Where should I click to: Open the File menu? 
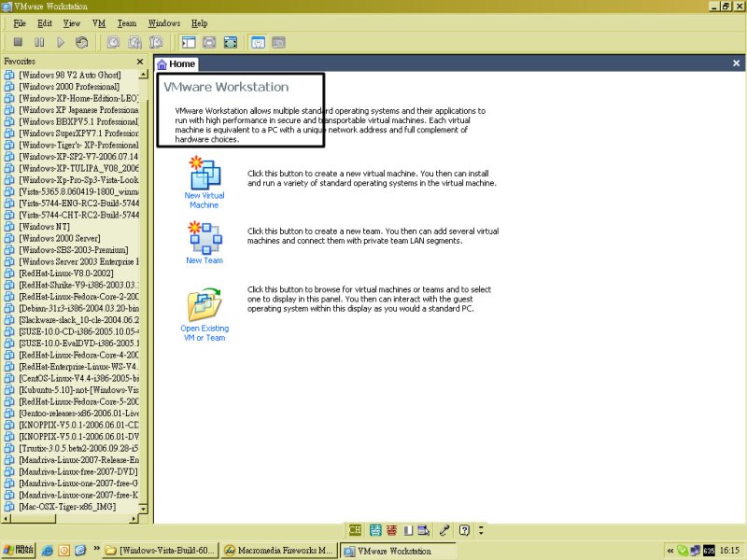click(x=20, y=22)
